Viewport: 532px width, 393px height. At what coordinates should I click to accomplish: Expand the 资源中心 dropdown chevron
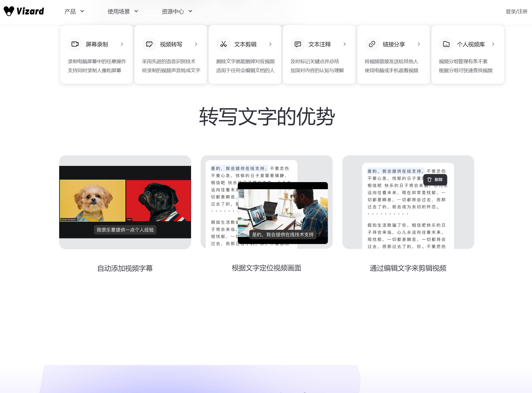(190, 11)
